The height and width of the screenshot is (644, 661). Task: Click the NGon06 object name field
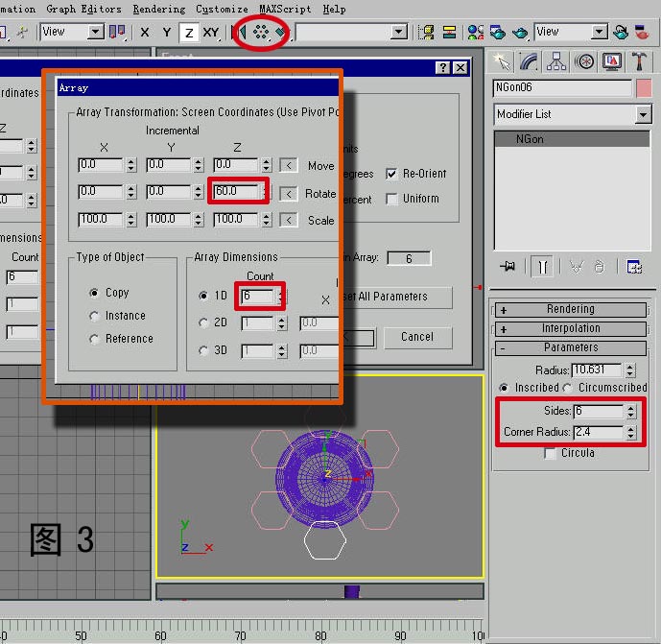[x=562, y=87]
